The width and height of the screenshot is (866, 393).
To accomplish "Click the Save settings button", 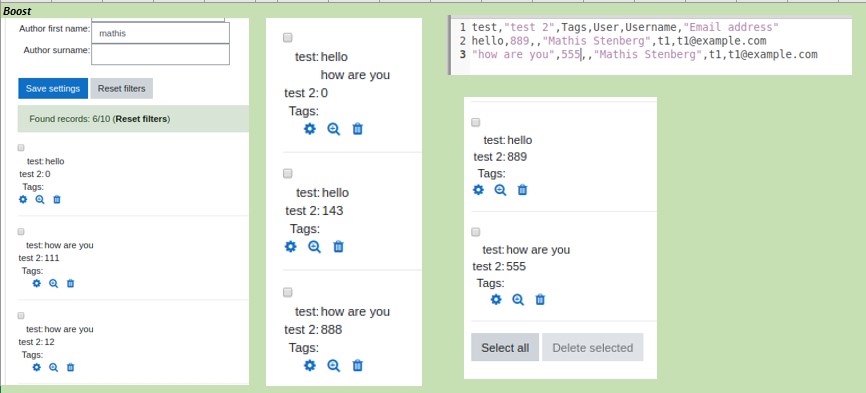I will point(53,88).
